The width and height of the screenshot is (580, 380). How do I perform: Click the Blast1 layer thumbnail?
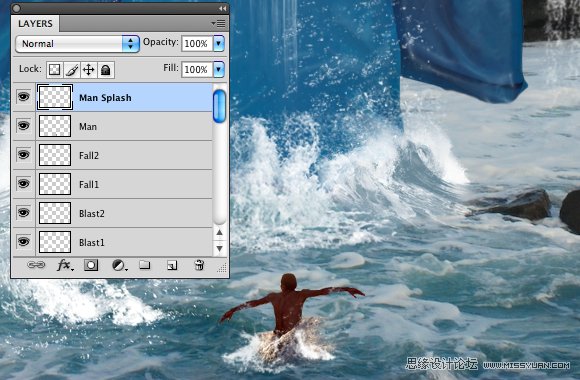click(x=55, y=242)
